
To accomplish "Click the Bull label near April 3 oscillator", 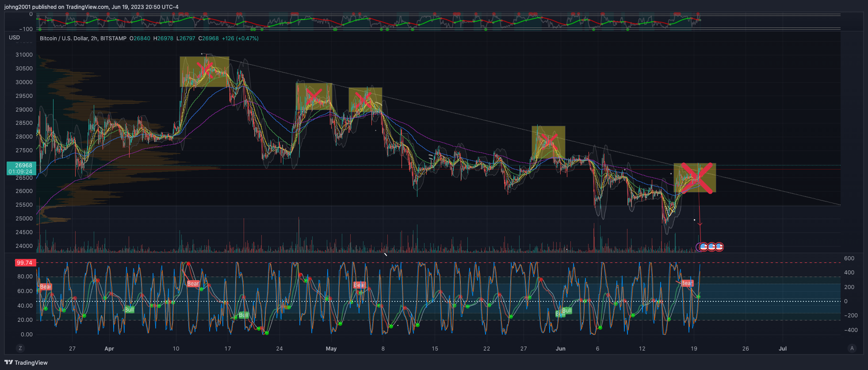I will (129, 309).
